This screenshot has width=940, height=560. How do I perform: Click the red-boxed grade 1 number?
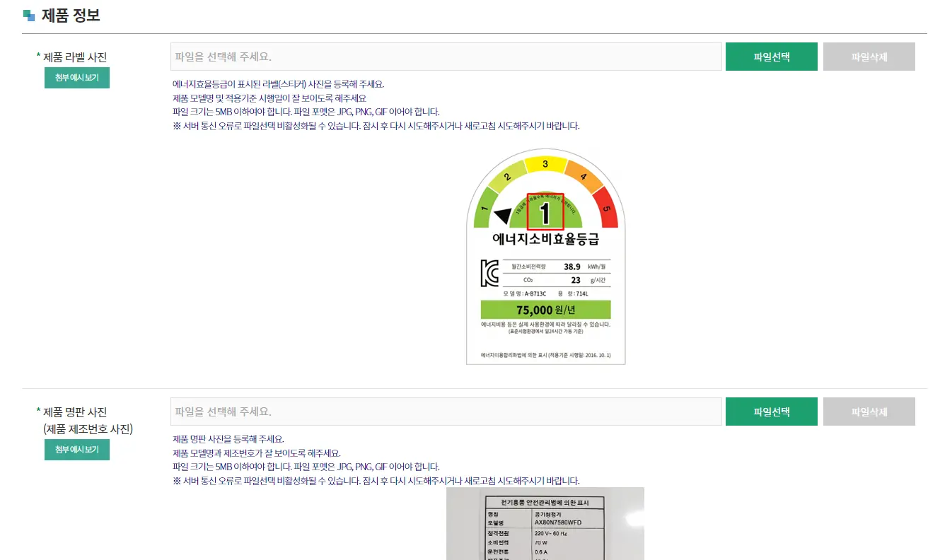(x=544, y=210)
